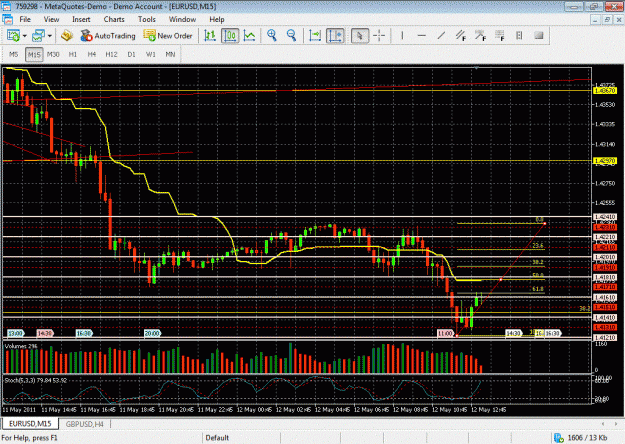Click the 14:30 pink time marker
Viewport: 625px width, 444px height.
(44, 333)
